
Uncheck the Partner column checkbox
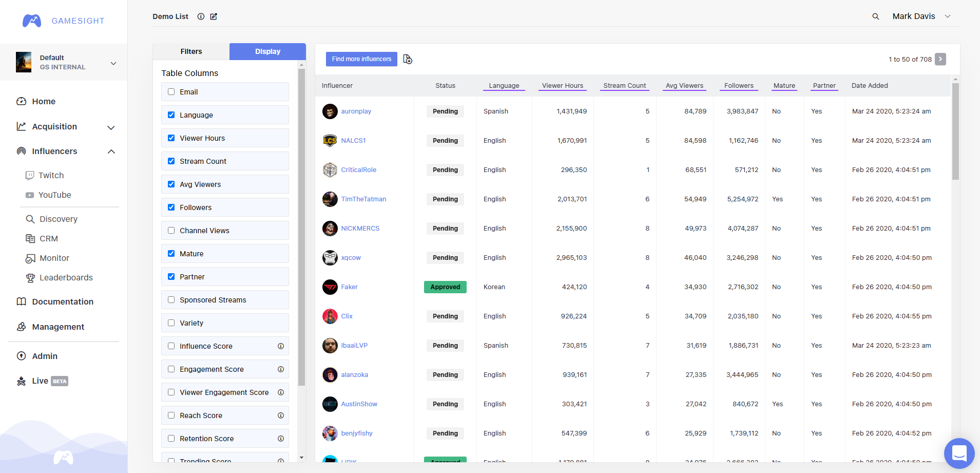[171, 277]
